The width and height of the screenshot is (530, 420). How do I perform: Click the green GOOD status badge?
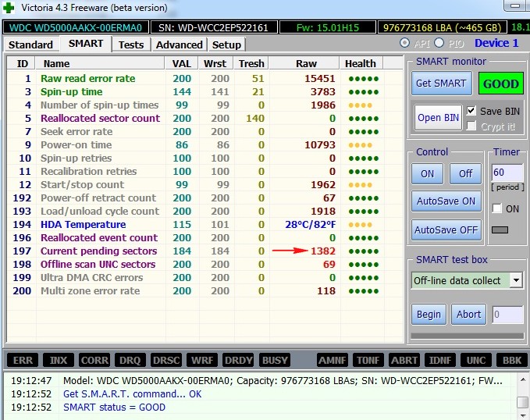pyautogui.click(x=501, y=84)
